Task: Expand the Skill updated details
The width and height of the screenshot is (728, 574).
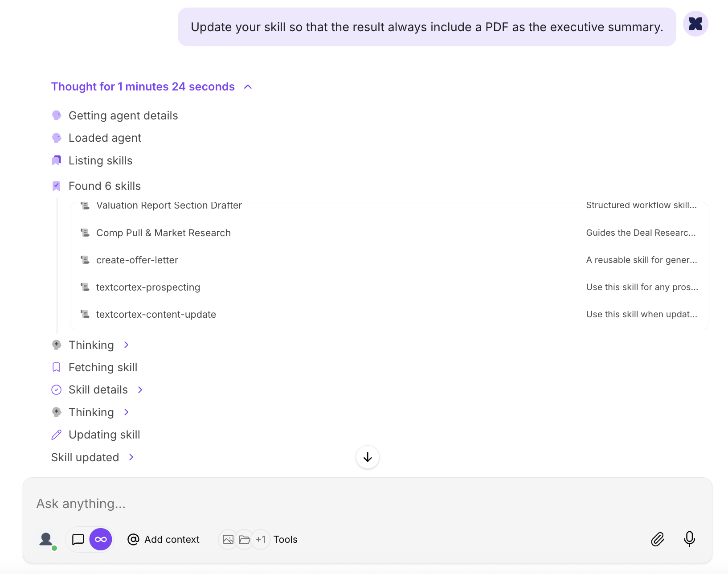Action: 131,457
